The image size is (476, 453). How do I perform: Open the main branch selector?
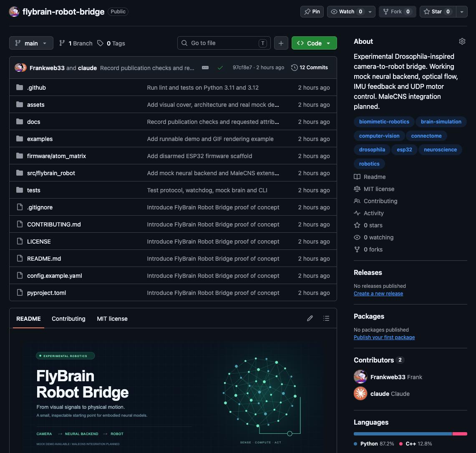[x=31, y=43]
